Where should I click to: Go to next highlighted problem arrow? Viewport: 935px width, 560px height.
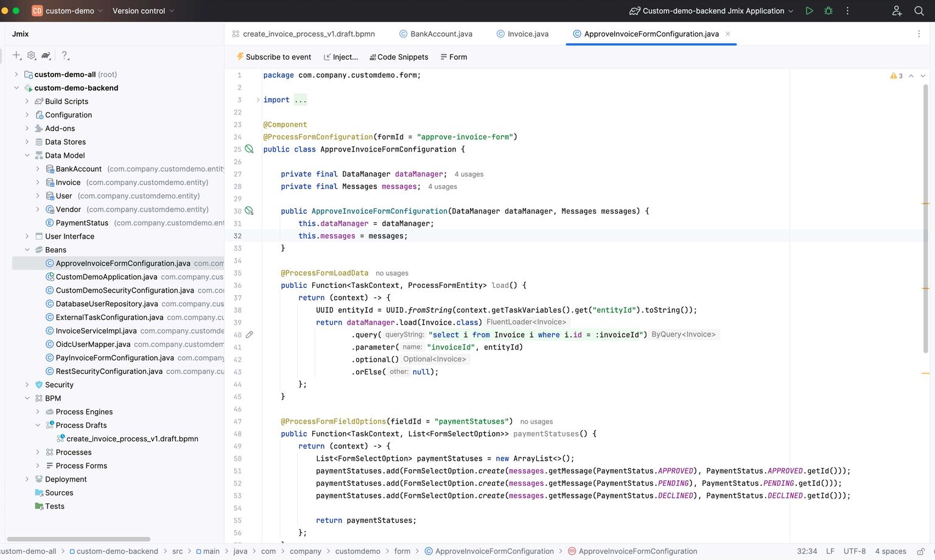click(x=923, y=76)
